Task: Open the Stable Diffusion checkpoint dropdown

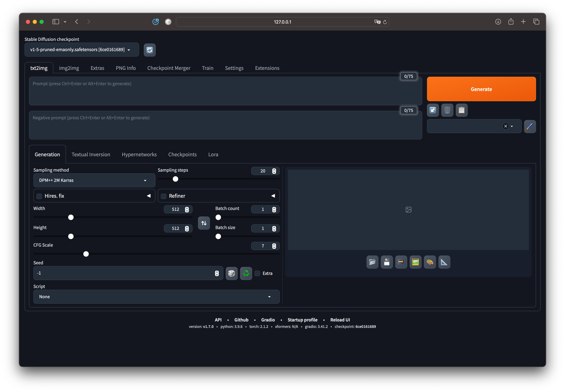Action: click(81, 50)
